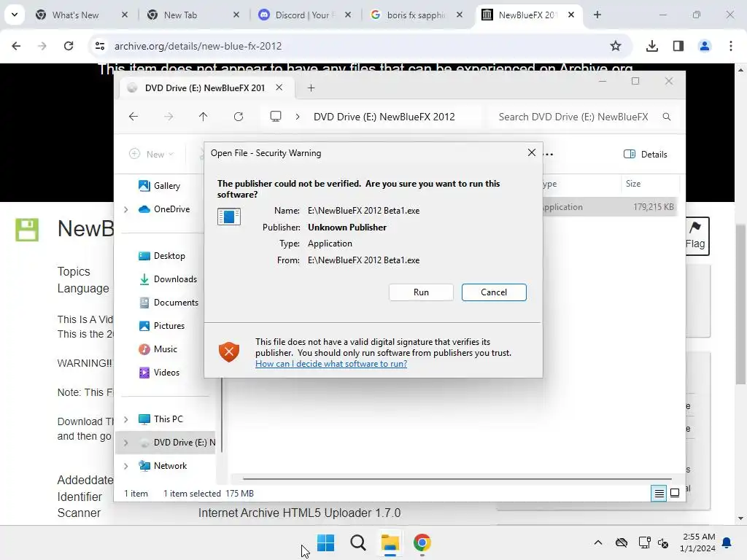Go back in File Explorer
The height and width of the screenshot is (560, 747).
pos(133,117)
